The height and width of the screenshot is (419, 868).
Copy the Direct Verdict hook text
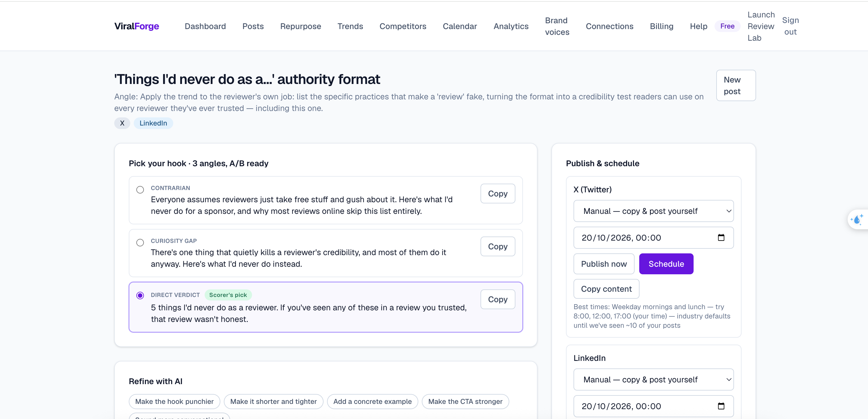[497, 299]
